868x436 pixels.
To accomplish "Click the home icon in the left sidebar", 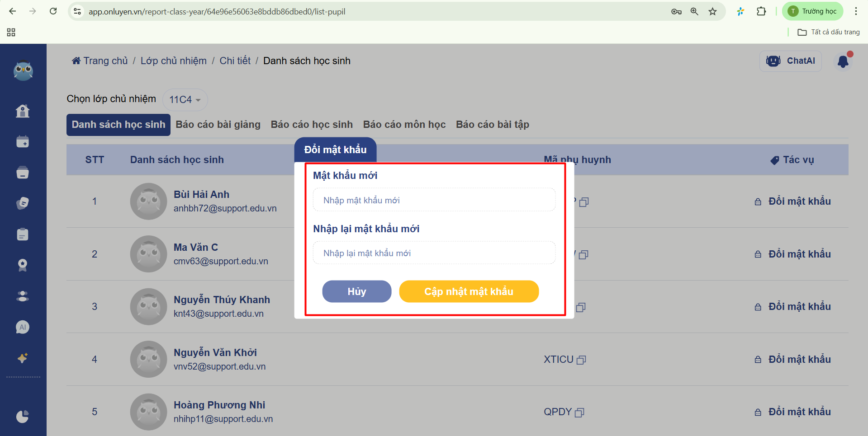I will [23, 111].
